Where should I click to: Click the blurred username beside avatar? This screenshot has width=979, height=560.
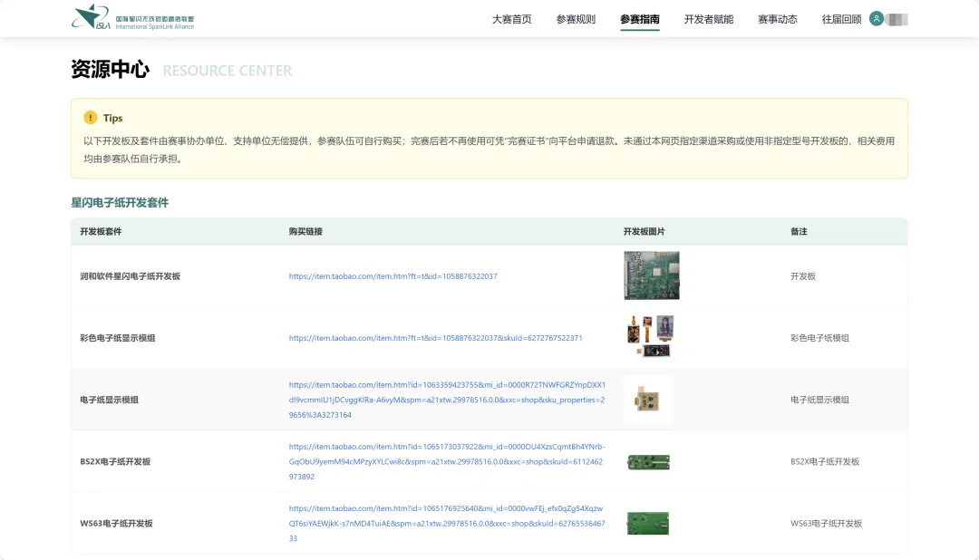pos(897,19)
